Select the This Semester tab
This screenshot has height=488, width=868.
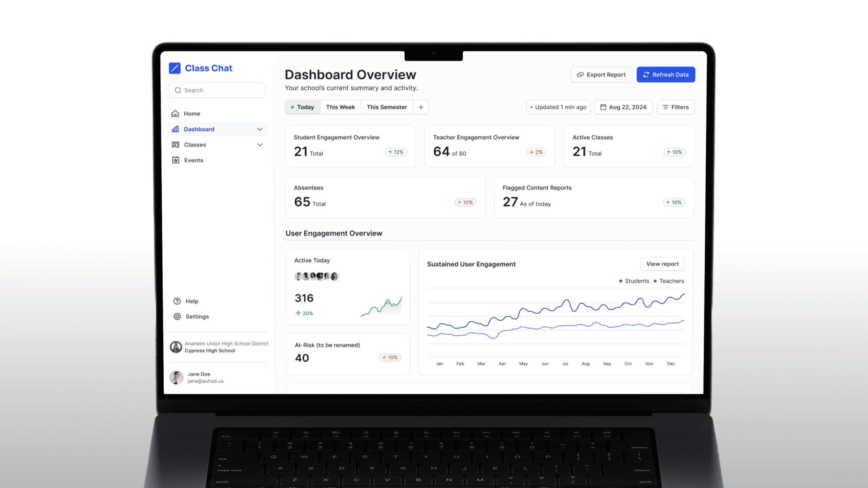pos(387,107)
